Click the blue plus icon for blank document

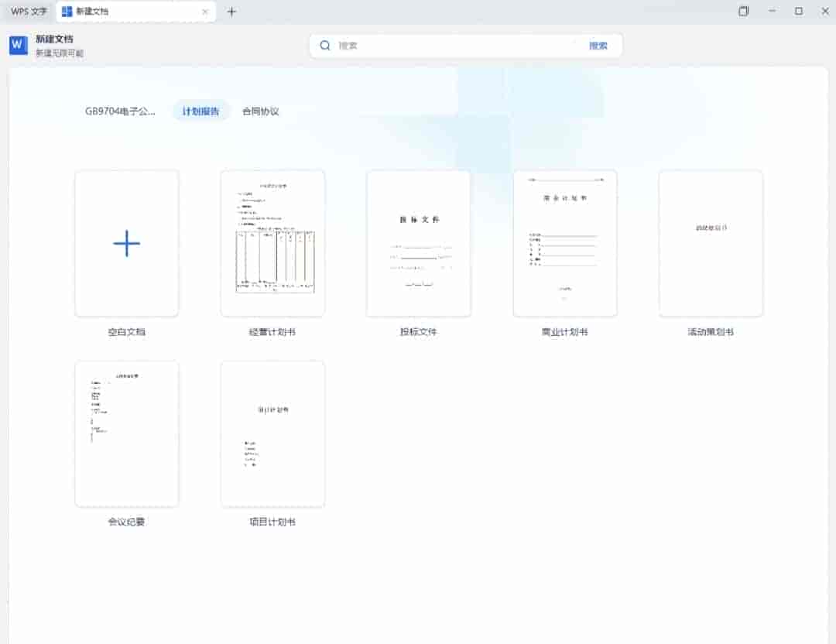click(126, 244)
